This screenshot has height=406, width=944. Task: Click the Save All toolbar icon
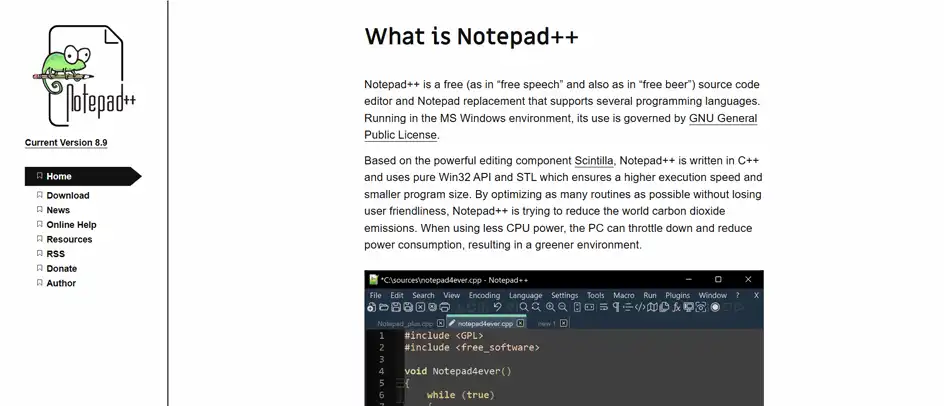coord(408,307)
